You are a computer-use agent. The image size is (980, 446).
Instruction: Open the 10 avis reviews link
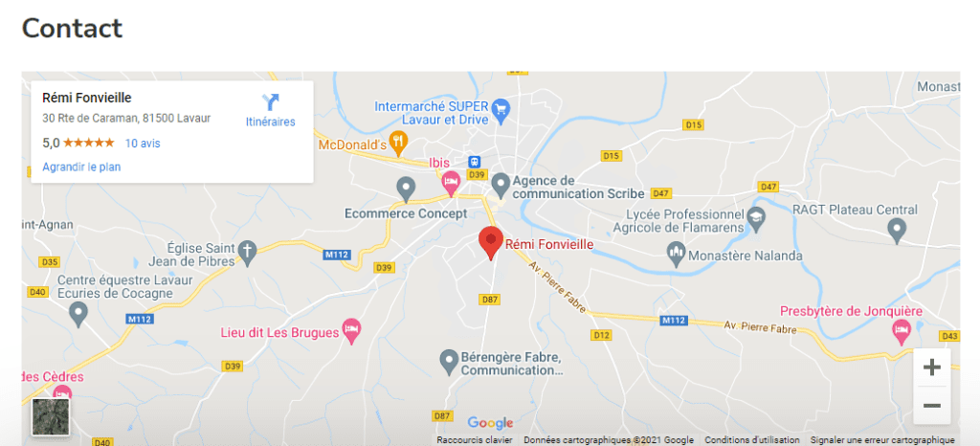[143, 143]
